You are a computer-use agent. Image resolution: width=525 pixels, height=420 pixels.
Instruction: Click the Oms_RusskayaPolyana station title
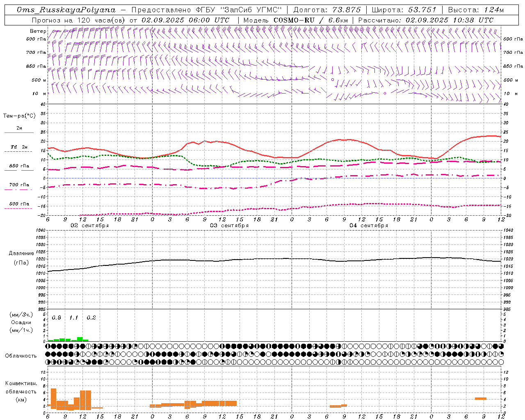pos(66,10)
